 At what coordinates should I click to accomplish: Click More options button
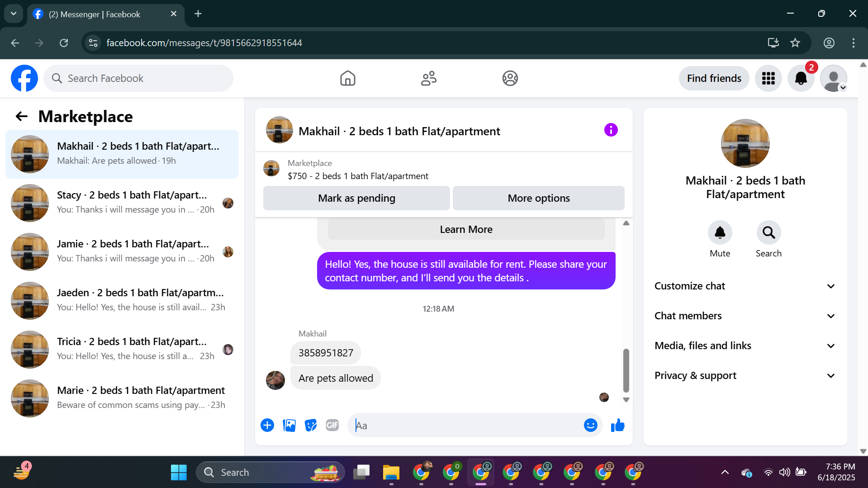pos(539,198)
